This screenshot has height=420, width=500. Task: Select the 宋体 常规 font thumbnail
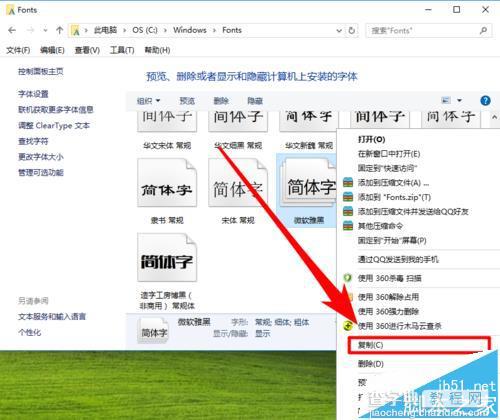(238, 183)
